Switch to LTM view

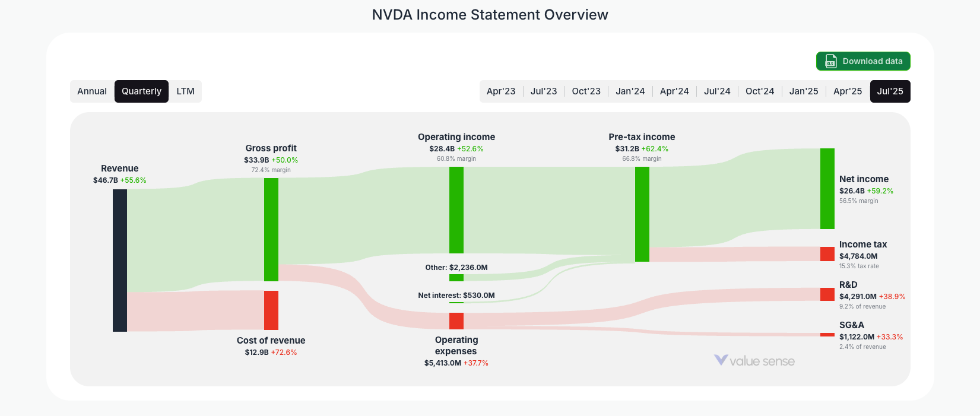click(186, 91)
